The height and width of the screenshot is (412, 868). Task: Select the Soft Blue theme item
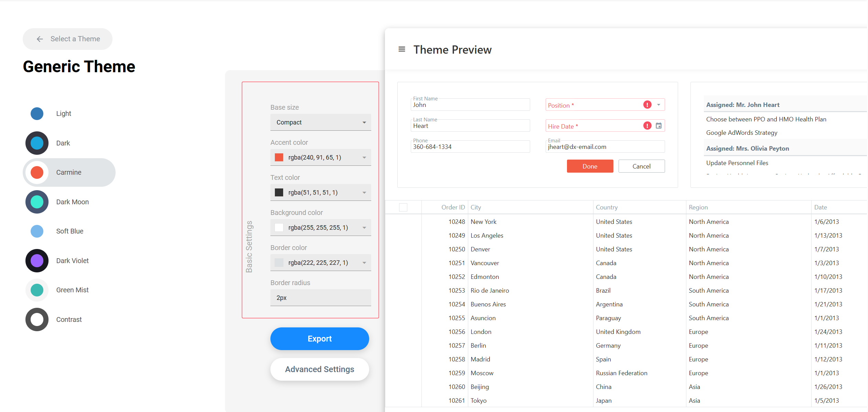tap(69, 231)
